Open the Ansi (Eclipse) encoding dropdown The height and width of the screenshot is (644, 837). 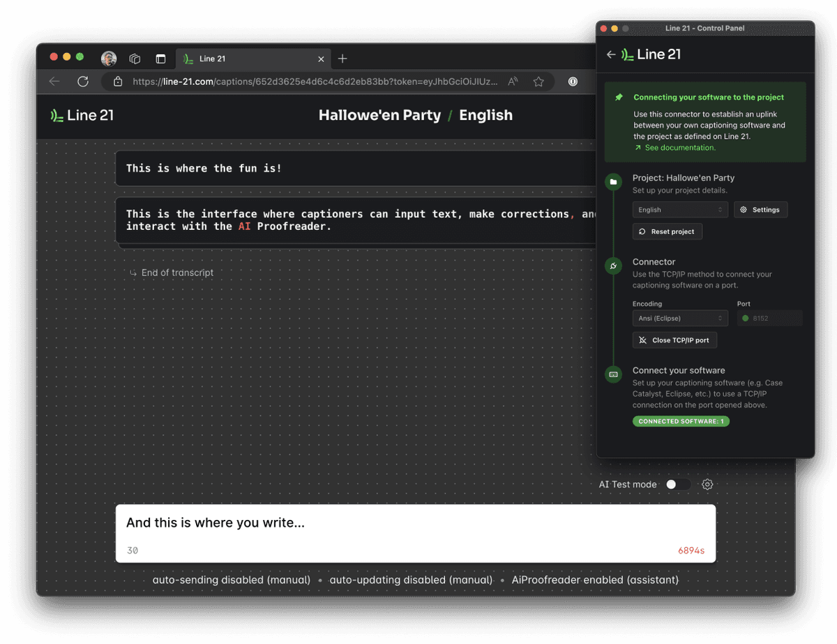click(680, 318)
